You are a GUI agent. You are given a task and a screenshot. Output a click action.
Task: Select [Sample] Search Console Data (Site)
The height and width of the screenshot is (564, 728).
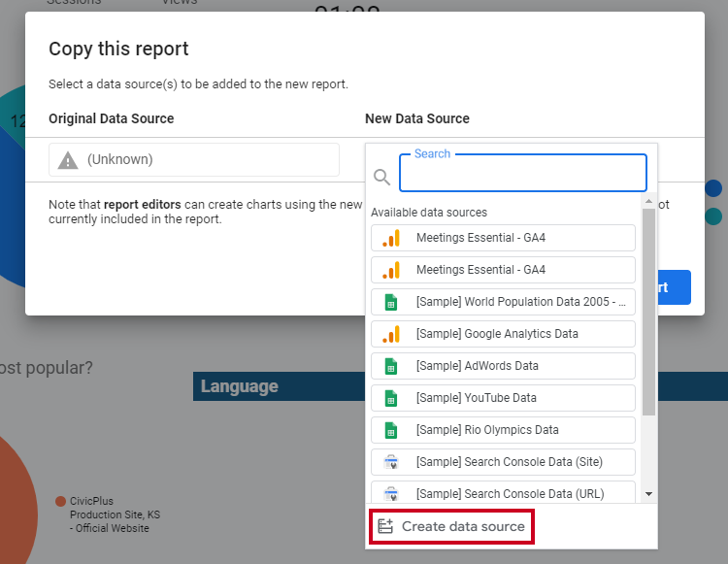[503, 462]
